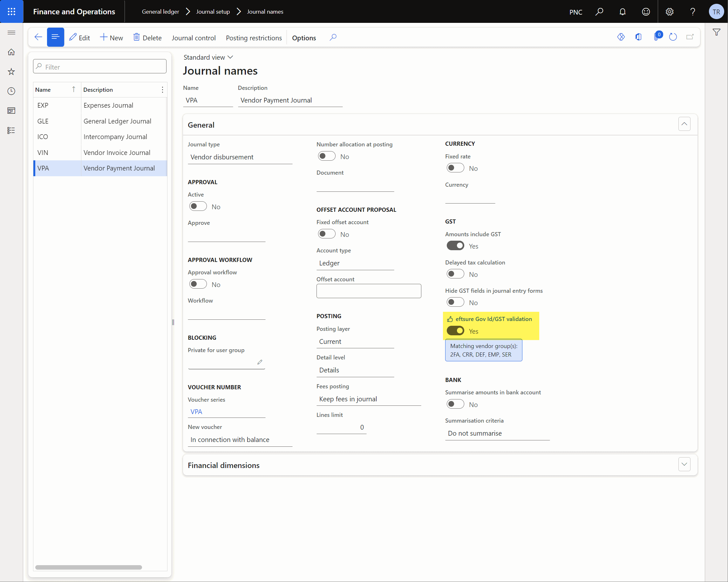Search the action pane with magnifier icon

(333, 37)
